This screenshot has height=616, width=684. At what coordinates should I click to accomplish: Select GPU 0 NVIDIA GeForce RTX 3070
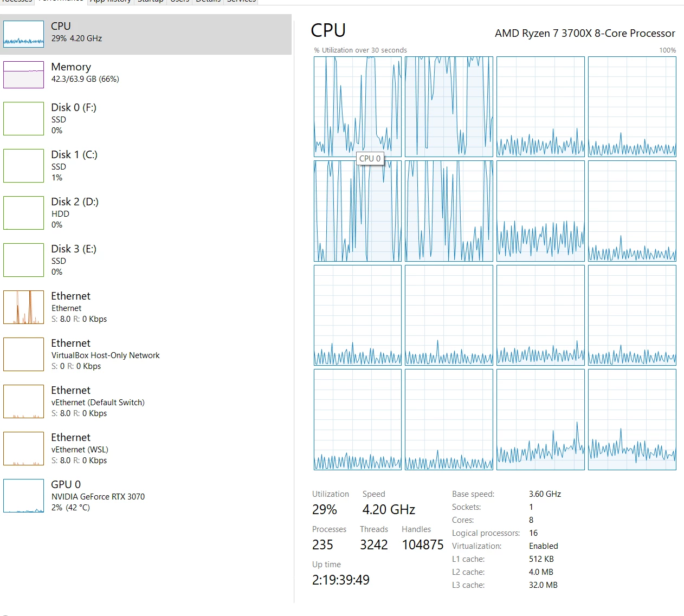click(x=146, y=496)
